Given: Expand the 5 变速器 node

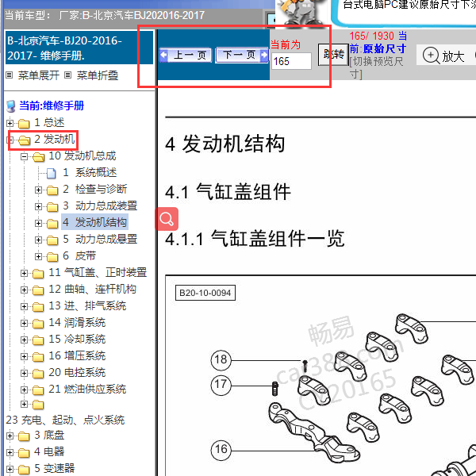Looking at the screenshot, I should click(10, 470).
